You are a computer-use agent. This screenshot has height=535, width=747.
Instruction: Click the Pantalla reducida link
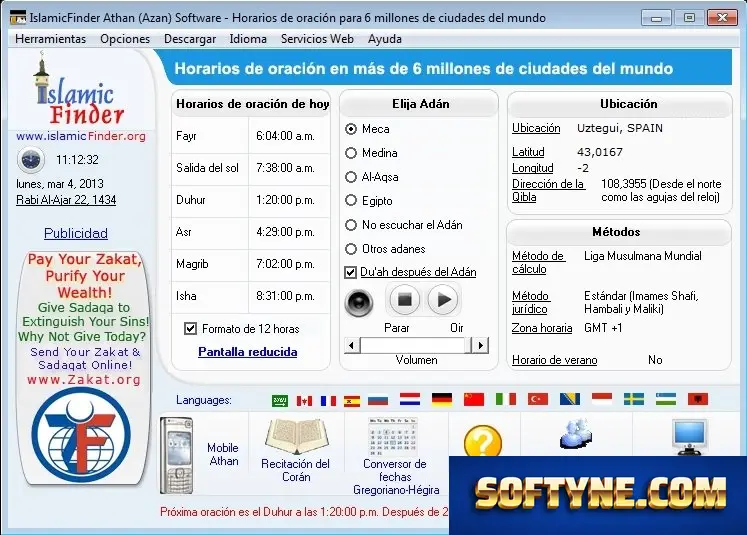pyautogui.click(x=248, y=352)
